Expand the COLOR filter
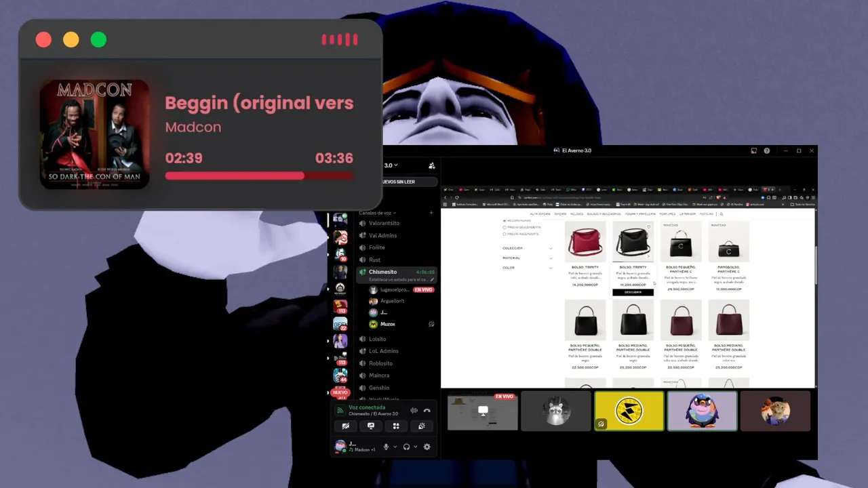The height and width of the screenshot is (488, 868). [528, 268]
